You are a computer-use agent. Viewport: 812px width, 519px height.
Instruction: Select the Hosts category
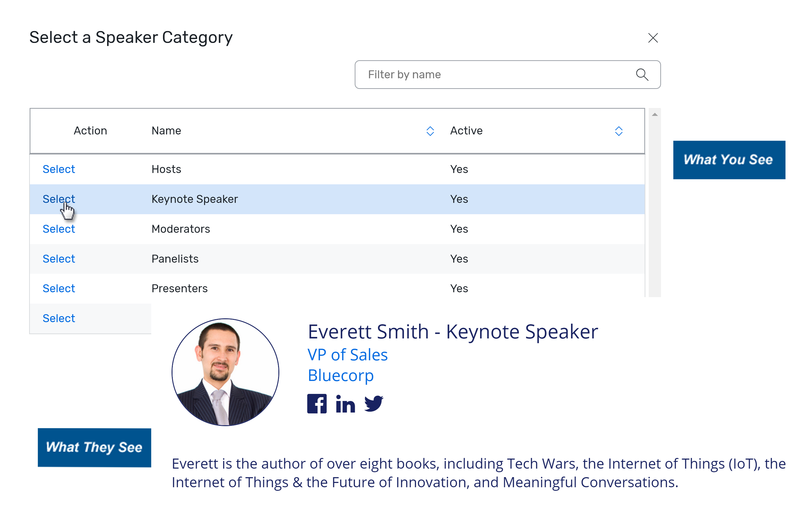coord(59,169)
